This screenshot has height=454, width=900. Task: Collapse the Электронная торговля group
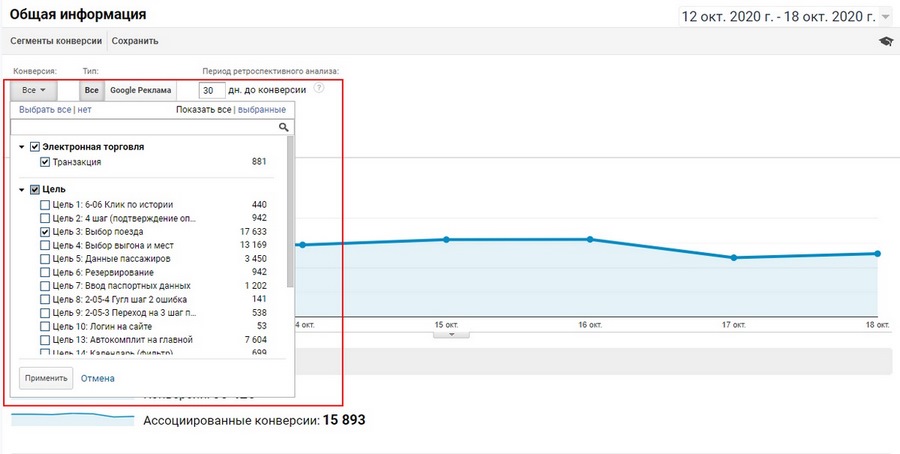tap(22, 147)
